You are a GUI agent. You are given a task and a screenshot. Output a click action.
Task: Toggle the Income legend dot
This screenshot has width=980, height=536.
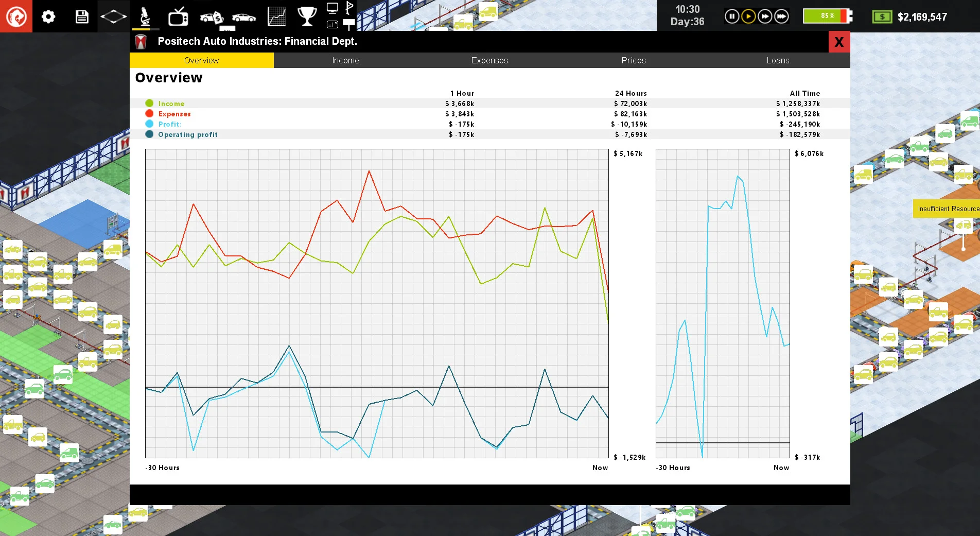149,103
